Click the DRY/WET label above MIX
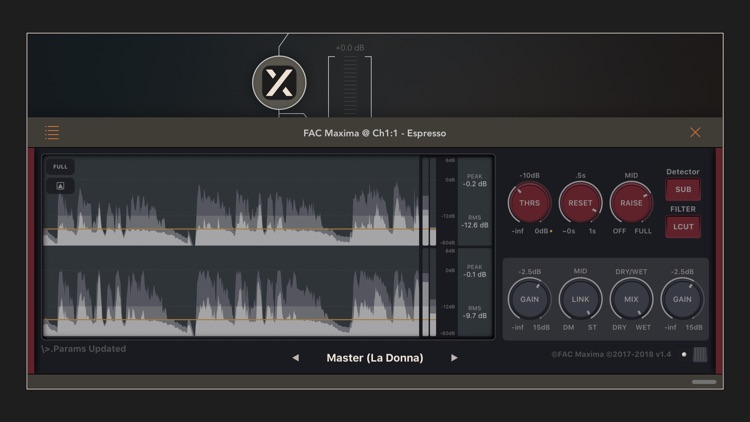This screenshot has height=422, width=750. tap(631, 271)
